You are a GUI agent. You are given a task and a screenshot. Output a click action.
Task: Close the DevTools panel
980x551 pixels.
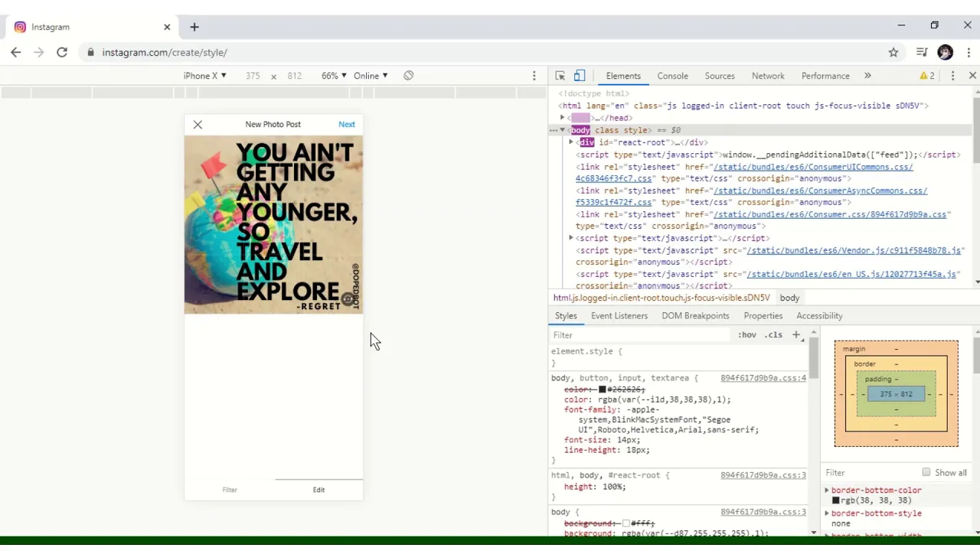point(972,76)
